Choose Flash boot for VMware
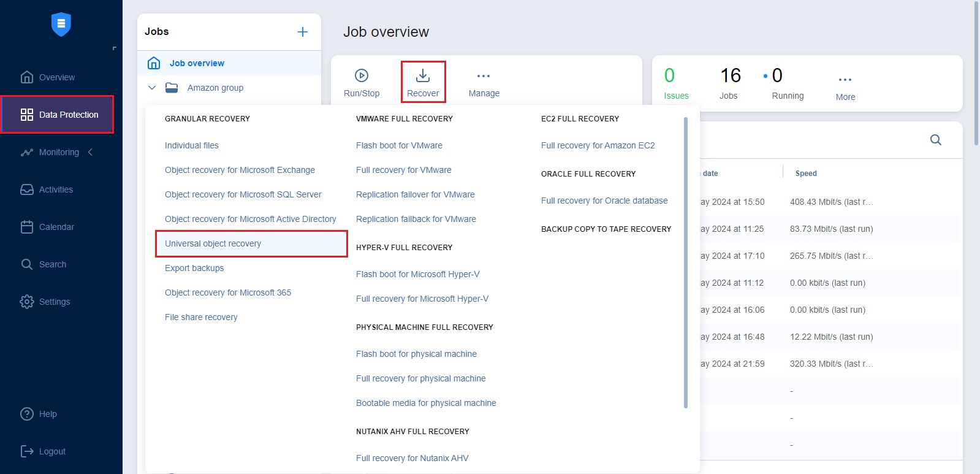 399,145
